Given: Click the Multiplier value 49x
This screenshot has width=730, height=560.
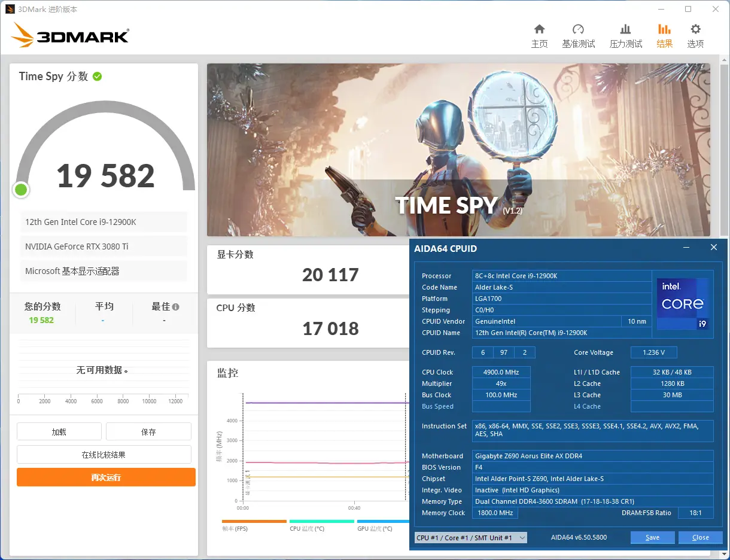Looking at the screenshot, I should tap(501, 384).
